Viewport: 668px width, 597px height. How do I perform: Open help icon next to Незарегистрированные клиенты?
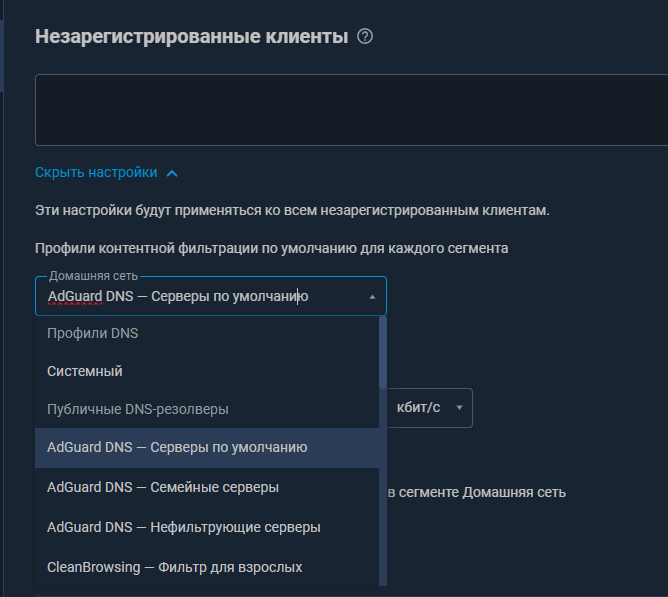[365, 37]
